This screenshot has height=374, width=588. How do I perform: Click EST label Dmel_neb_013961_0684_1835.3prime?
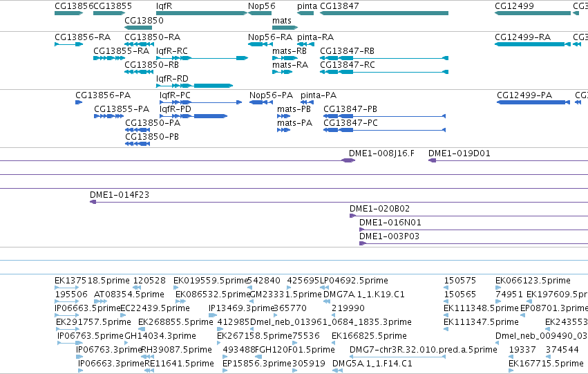[x=331, y=323]
